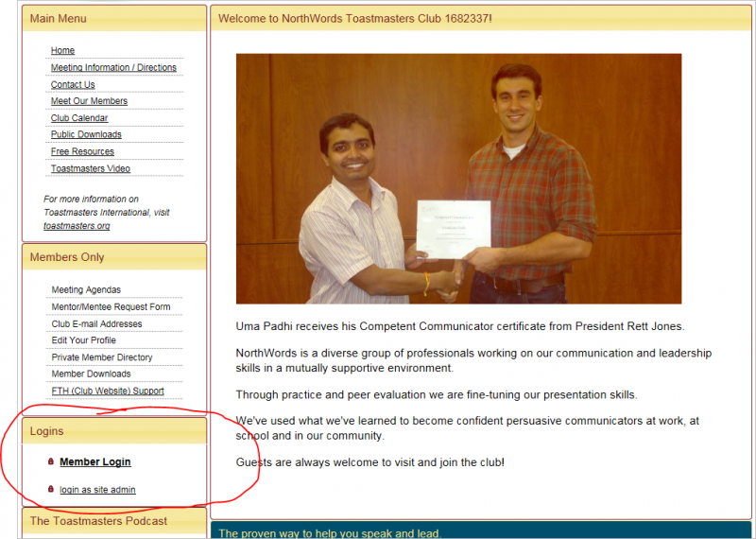
Task: Open the Home link
Action: (x=62, y=50)
